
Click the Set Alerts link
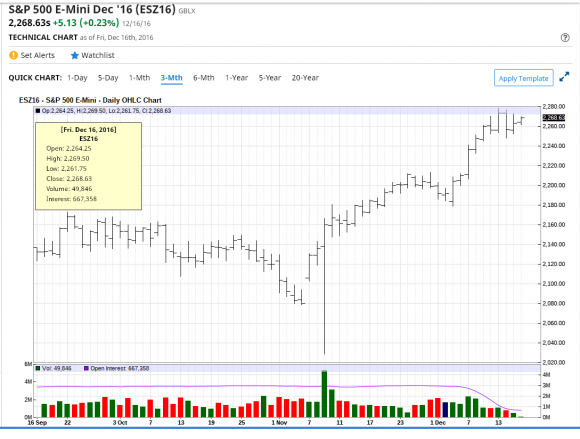click(x=37, y=55)
